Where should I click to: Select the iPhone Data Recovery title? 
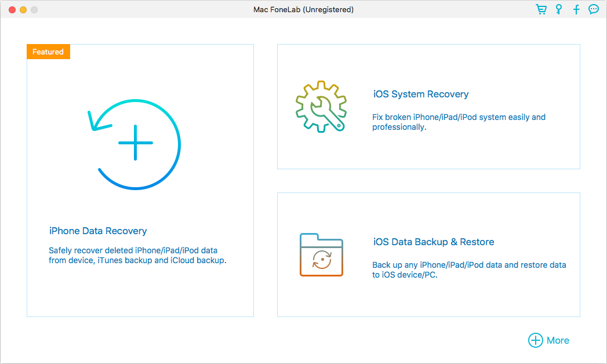coord(98,231)
